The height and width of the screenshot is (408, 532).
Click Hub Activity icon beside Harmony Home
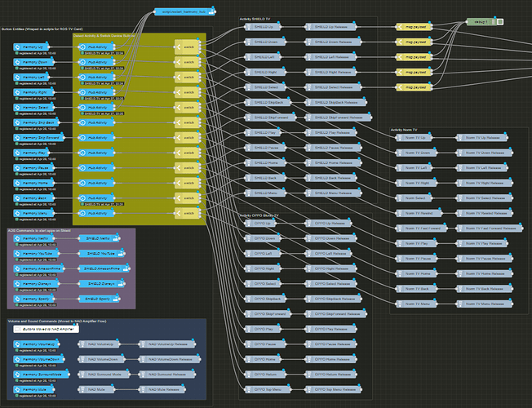tap(82, 183)
